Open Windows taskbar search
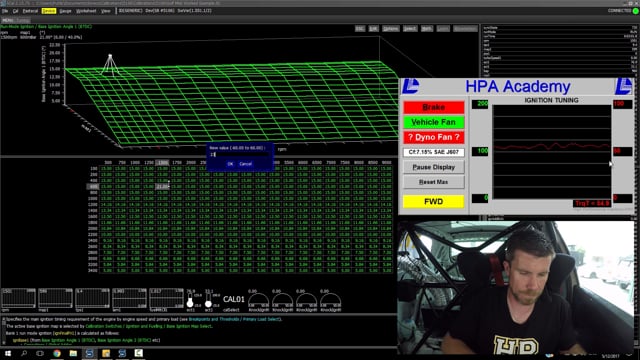Viewport: 640px width, 360px height. (24, 353)
